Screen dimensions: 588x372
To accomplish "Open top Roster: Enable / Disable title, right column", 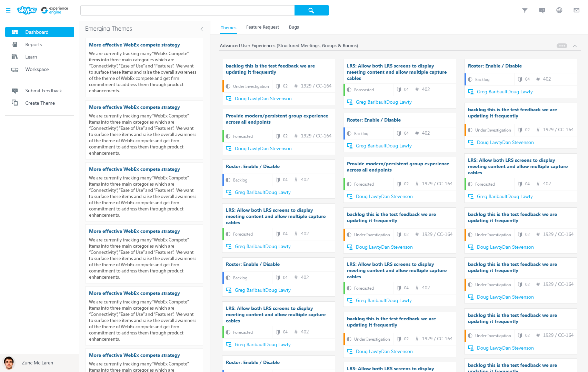I will tap(495, 66).
